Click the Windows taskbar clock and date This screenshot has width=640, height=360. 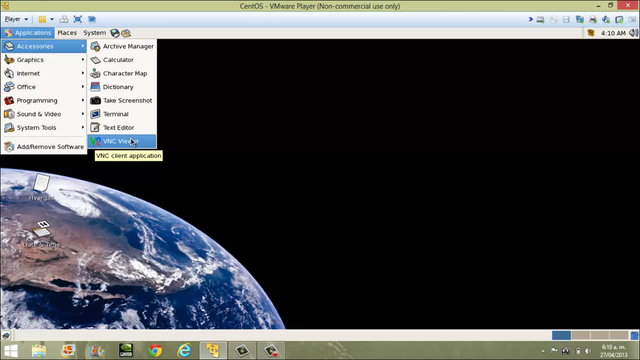pyautogui.click(x=613, y=351)
